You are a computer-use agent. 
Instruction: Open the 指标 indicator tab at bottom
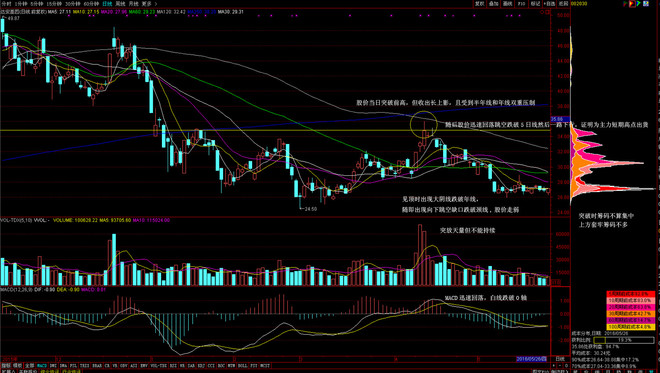(6, 366)
